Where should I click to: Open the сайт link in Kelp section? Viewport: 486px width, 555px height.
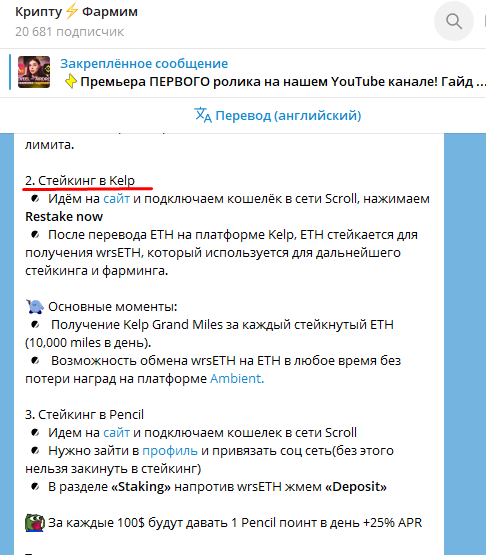tap(116, 199)
